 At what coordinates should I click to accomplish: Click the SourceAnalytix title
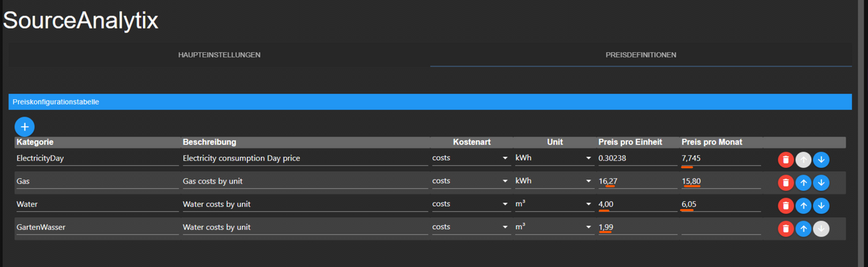point(80,20)
